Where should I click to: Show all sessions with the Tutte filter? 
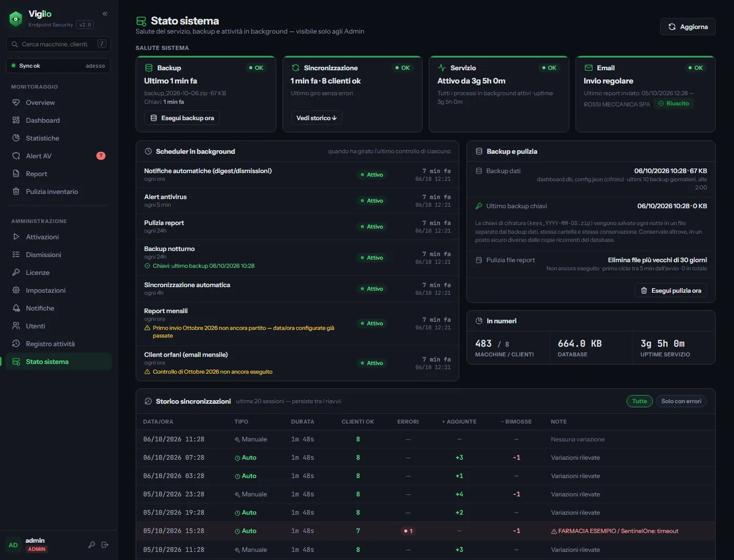(x=639, y=401)
